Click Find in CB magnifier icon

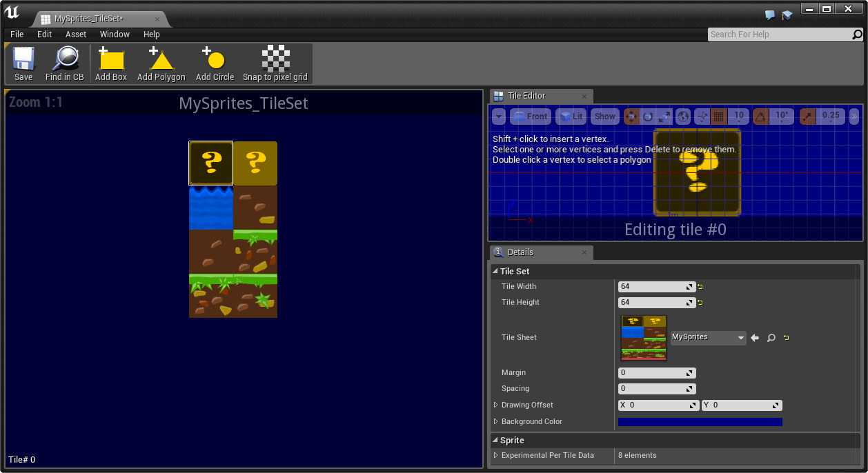(65, 59)
